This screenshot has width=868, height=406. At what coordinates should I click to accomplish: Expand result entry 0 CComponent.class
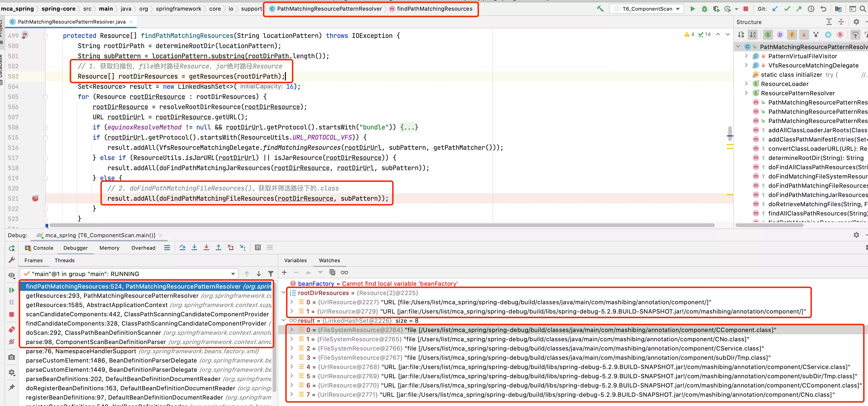(291, 330)
